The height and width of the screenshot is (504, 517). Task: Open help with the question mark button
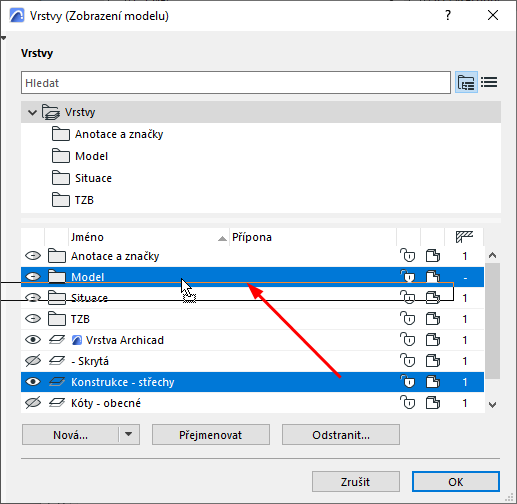(448, 15)
